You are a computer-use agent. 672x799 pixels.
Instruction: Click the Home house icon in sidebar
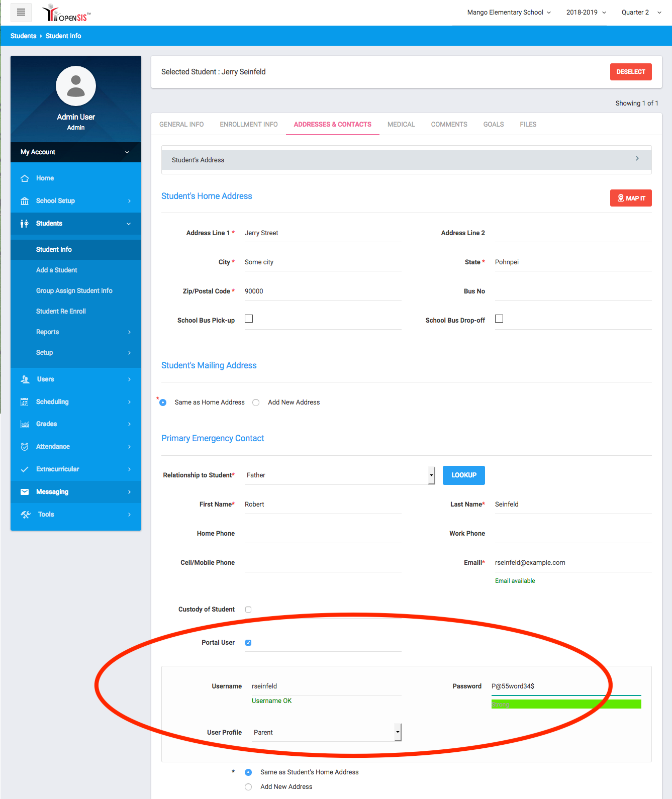[x=25, y=178]
